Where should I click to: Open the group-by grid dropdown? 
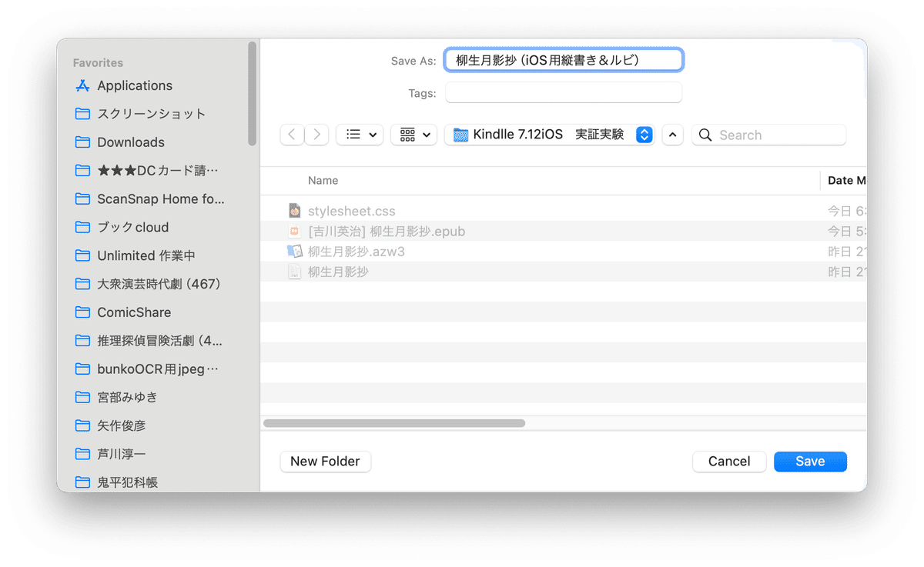pyautogui.click(x=414, y=135)
